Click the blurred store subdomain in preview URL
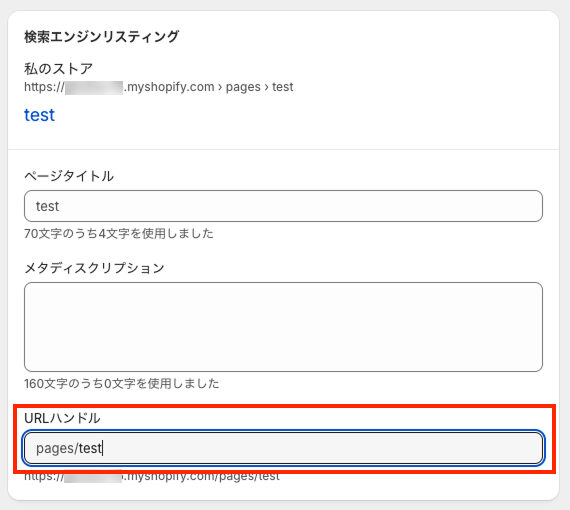Screen dimensions: 570x510 pyautogui.click(x=94, y=88)
